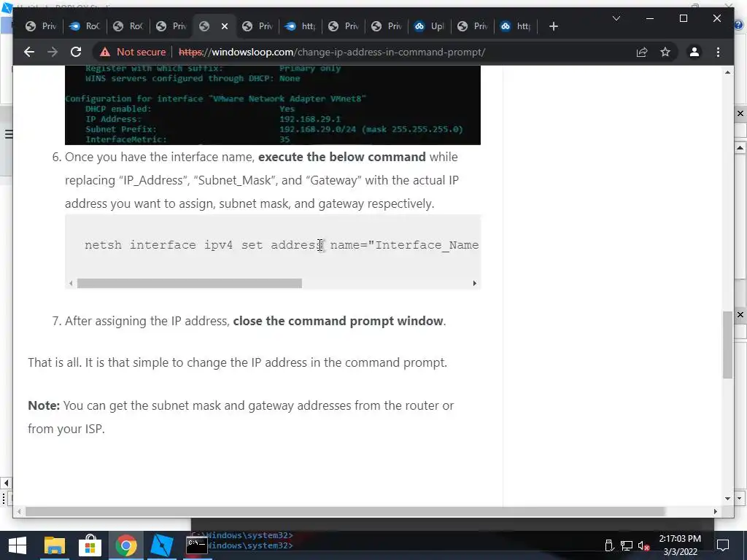The image size is (747, 560).
Task: Click the terminal screenshot image
Action: (x=273, y=105)
